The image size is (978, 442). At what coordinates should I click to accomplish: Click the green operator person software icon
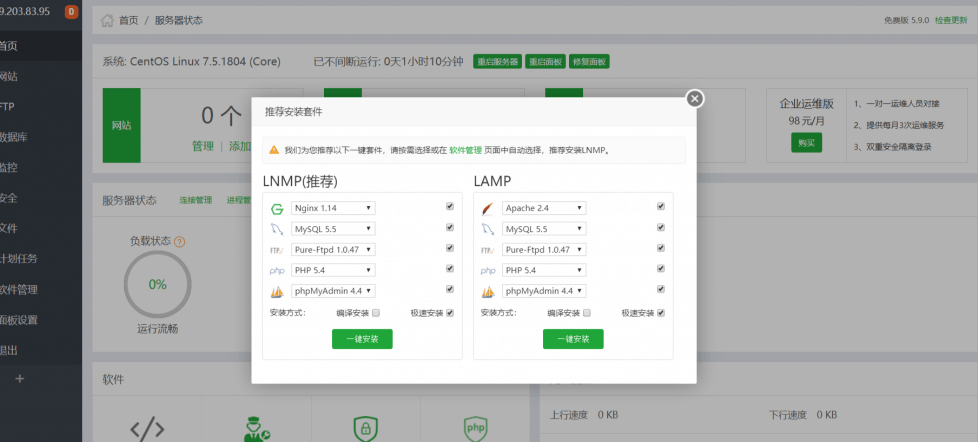(256, 429)
